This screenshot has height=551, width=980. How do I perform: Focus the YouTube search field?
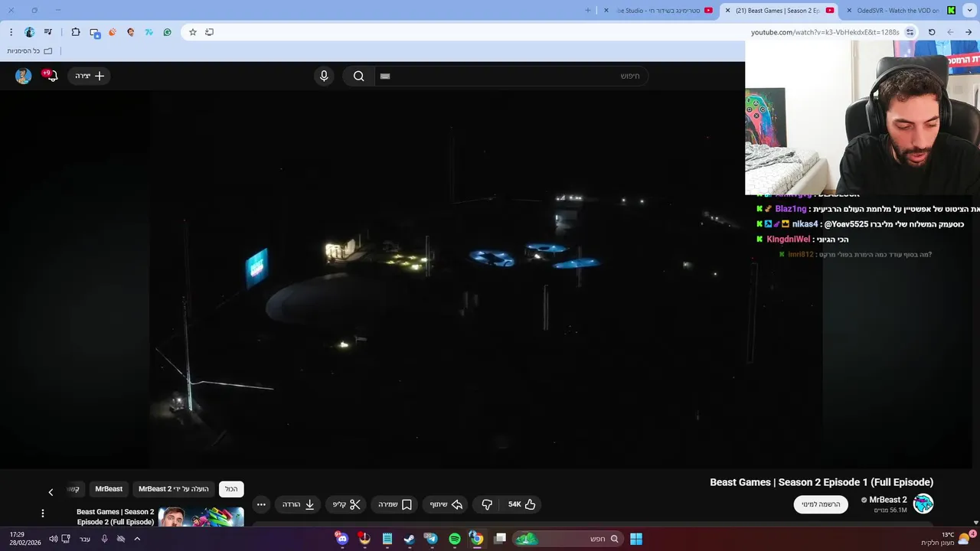point(511,76)
